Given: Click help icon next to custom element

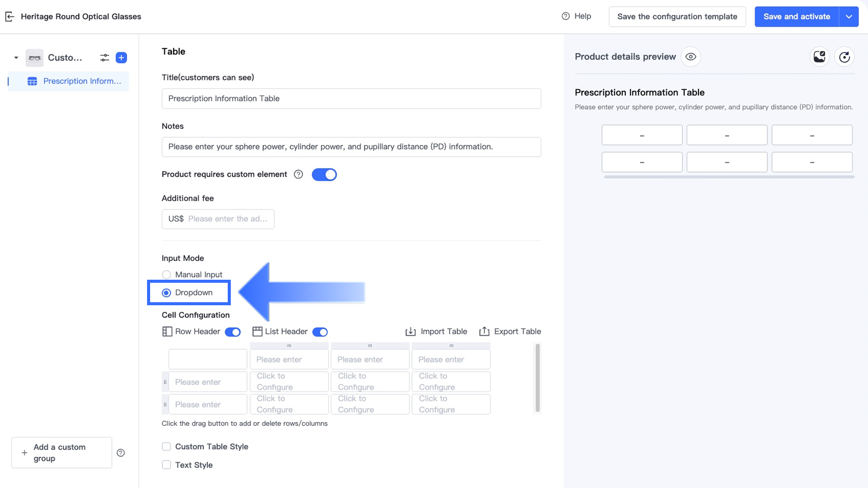Looking at the screenshot, I should point(299,175).
